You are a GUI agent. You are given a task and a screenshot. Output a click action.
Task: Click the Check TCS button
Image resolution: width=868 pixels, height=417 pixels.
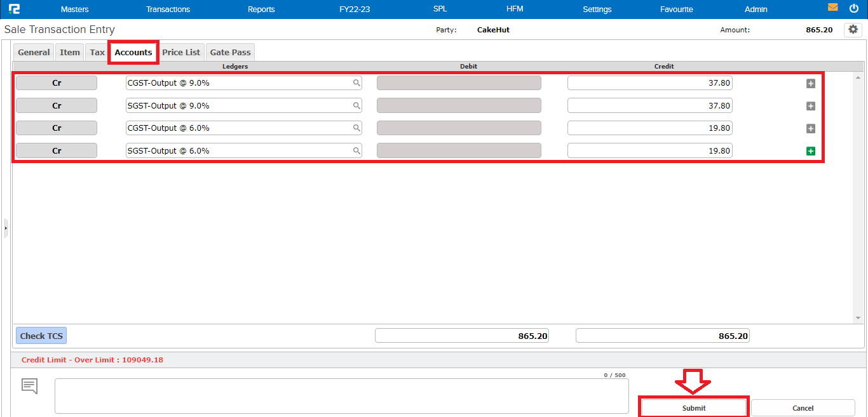(41, 335)
